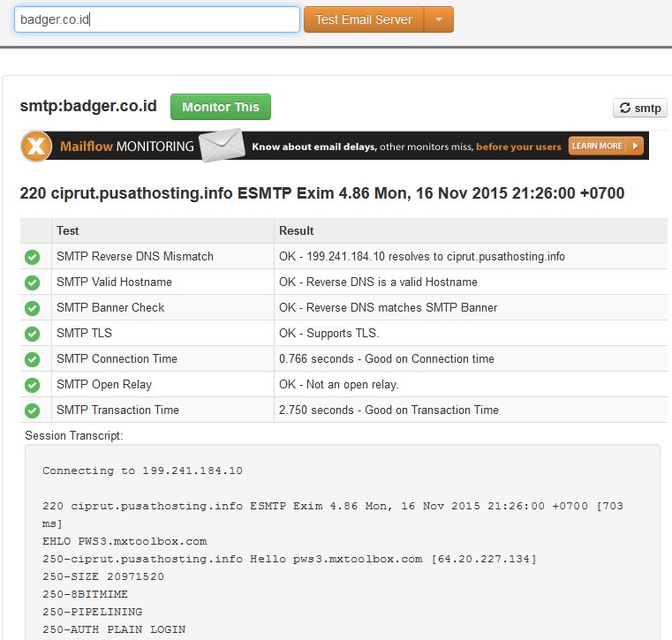Click the green Monitor This button
Screen dimensions: 672x640
click(220, 107)
